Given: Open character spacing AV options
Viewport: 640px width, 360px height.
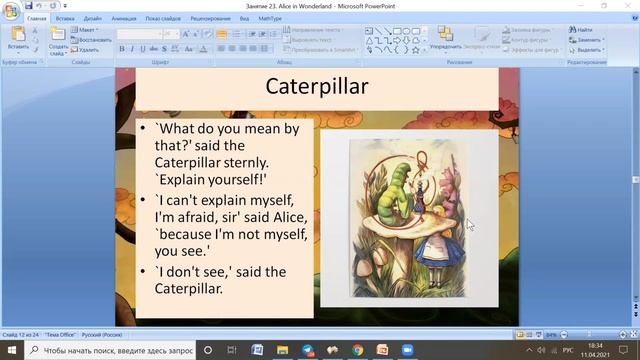Looking at the screenshot, I should 175,49.
